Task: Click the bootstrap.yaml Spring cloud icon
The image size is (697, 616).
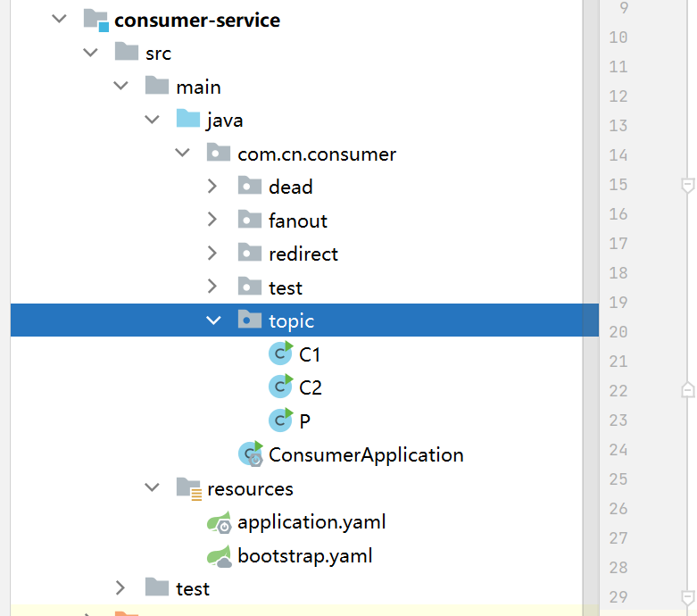Action: tap(220, 556)
